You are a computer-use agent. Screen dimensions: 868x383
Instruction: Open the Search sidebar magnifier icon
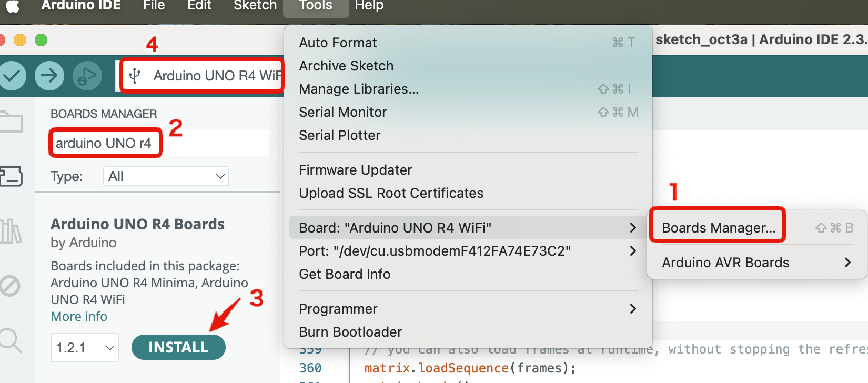coord(11,340)
